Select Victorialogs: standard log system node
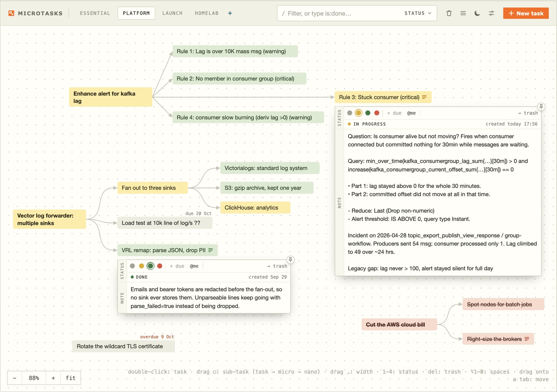 click(270, 168)
